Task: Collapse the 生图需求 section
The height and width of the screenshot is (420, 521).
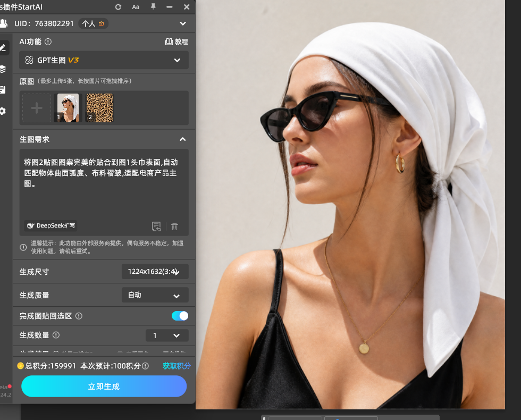Action: (x=183, y=139)
